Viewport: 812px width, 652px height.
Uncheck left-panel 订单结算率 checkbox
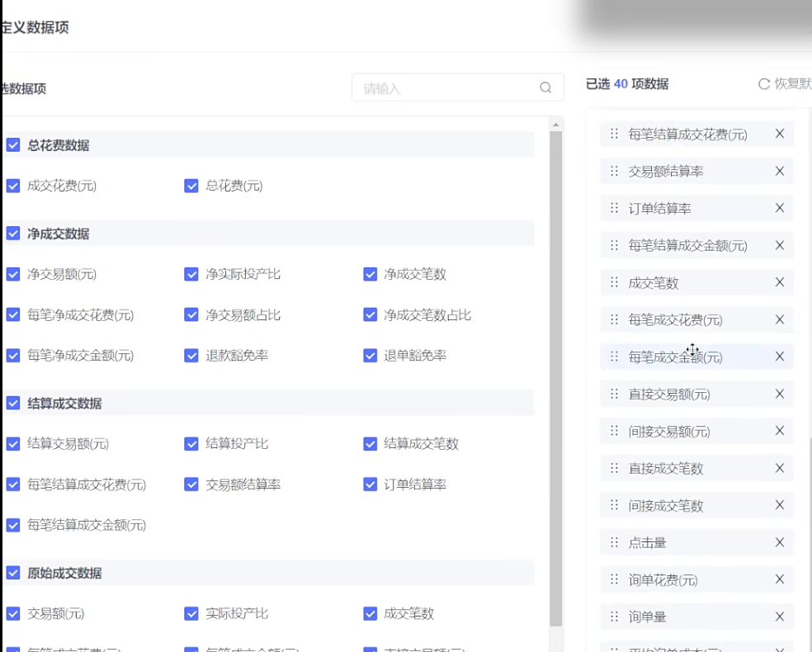371,484
